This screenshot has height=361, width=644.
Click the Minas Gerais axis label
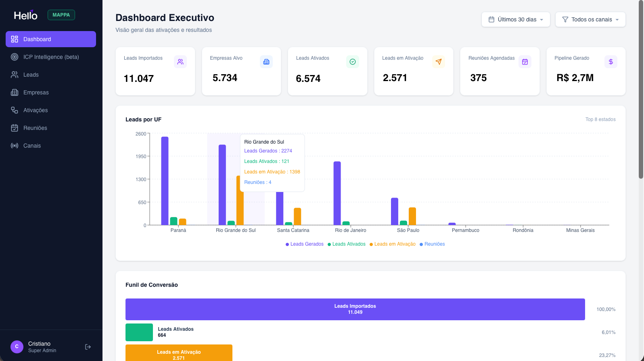[x=580, y=230]
